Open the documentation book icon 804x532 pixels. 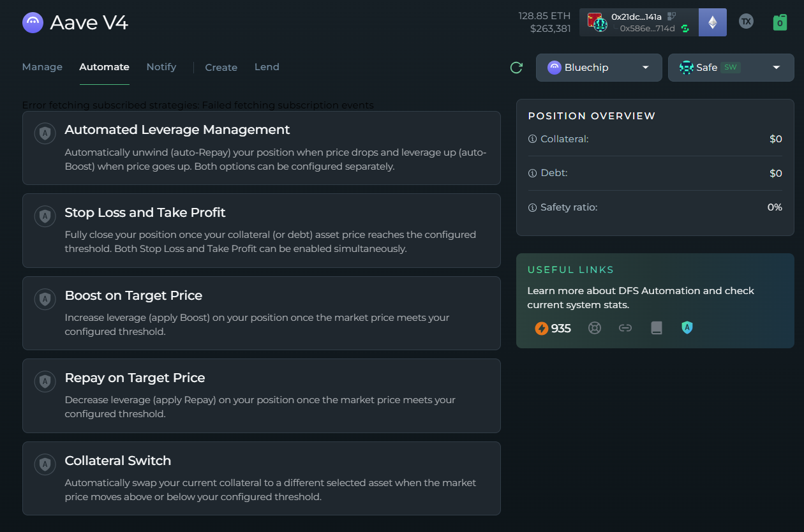[656, 329]
